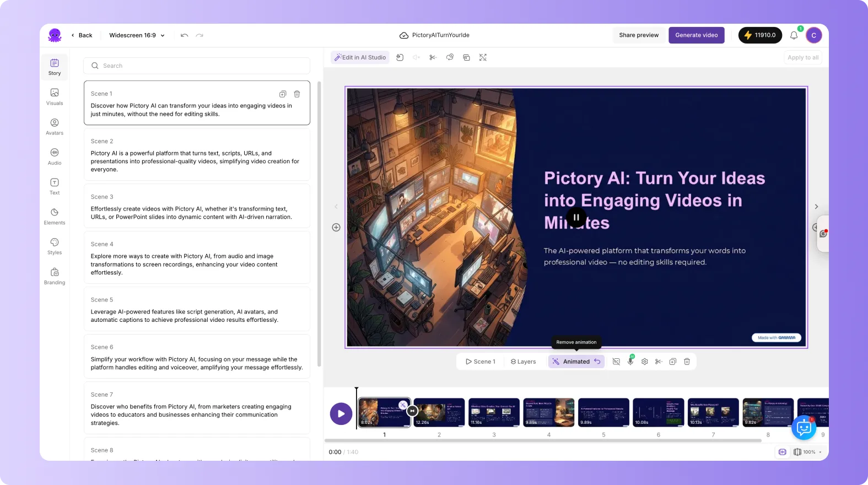
Task: Click the Share preview button
Action: (x=639, y=35)
